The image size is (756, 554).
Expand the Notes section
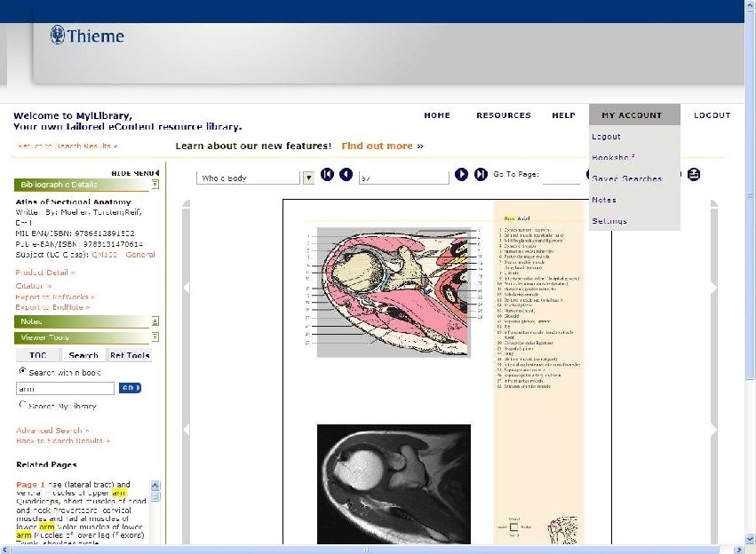tap(155, 321)
